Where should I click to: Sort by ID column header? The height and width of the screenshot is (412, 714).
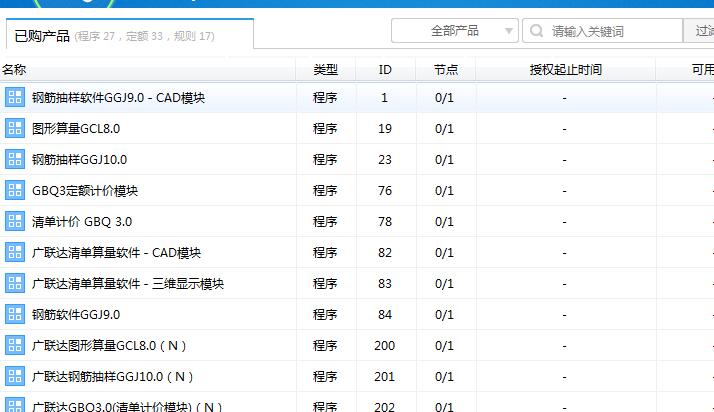385,70
